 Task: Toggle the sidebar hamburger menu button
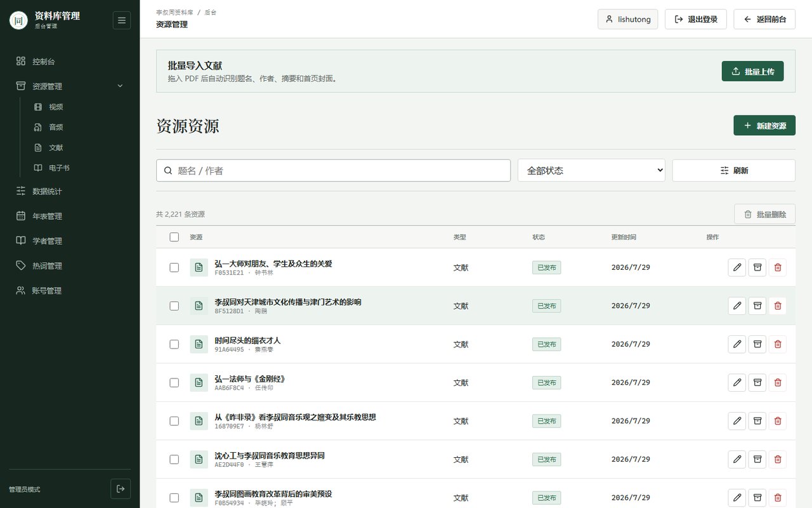pos(122,20)
